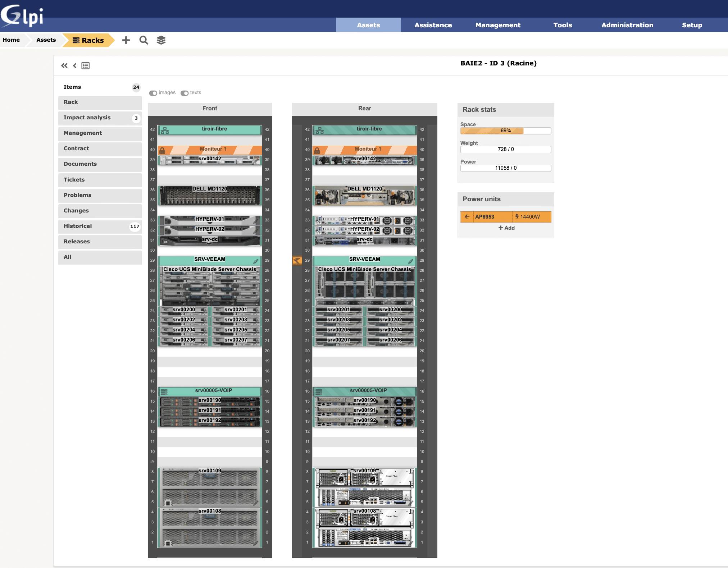Toggle the texts switch
728x568 pixels.
click(185, 93)
